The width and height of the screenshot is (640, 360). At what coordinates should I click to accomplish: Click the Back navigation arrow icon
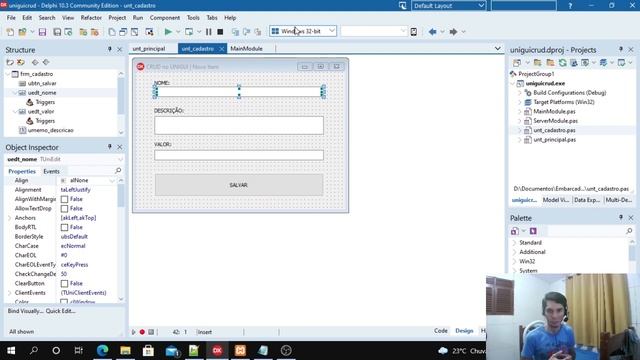tap(433, 31)
